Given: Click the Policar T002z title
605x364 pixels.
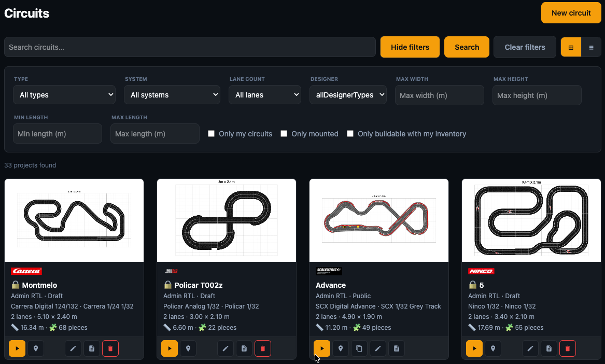Looking at the screenshot, I should tap(199, 285).
